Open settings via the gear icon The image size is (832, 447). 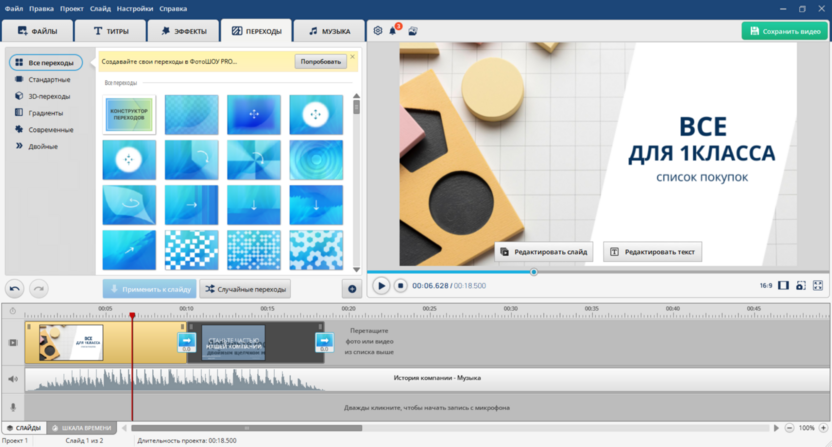pyautogui.click(x=378, y=31)
